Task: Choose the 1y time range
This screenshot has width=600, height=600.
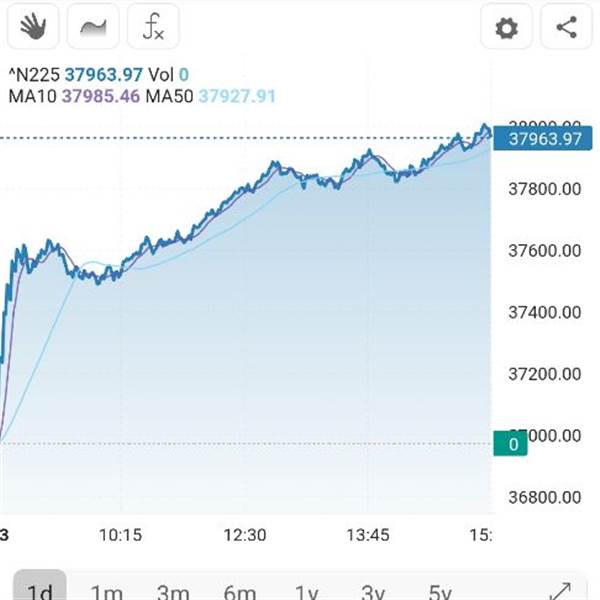Action: click(x=307, y=591)
